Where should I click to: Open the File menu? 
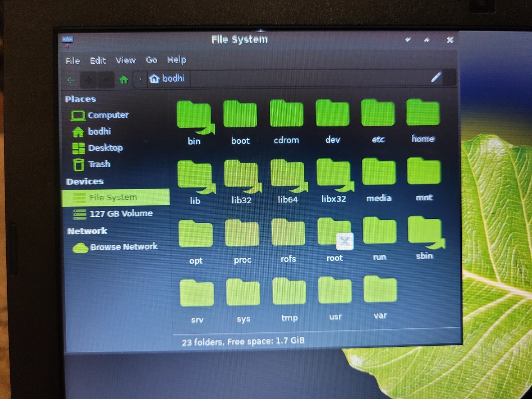(72, 61)
